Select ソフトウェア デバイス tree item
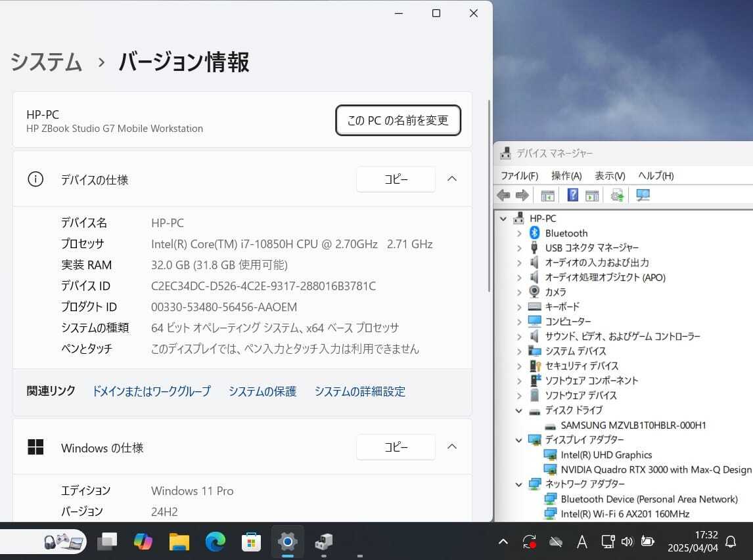This screenshot has width=753, height=560. (581, 395)
